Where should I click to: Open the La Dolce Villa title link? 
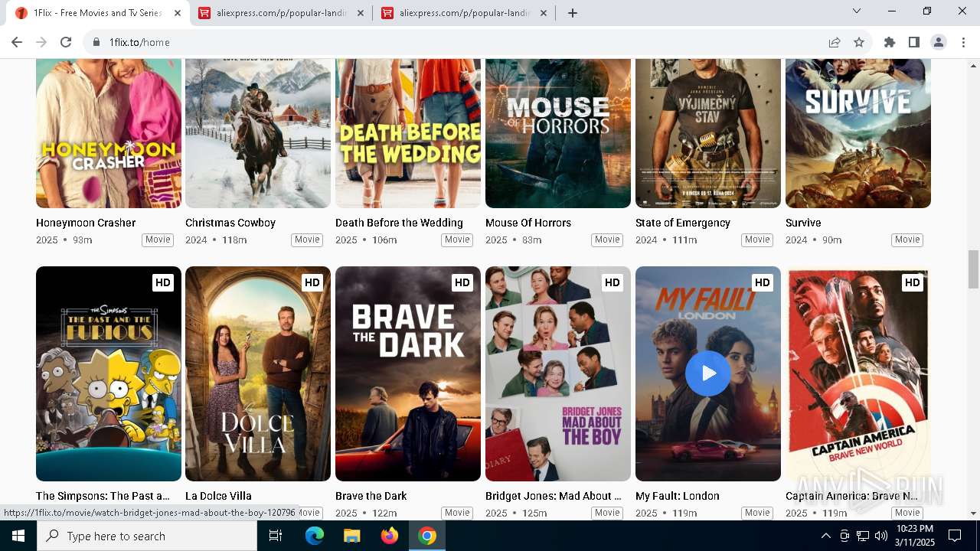pos(218,496)
